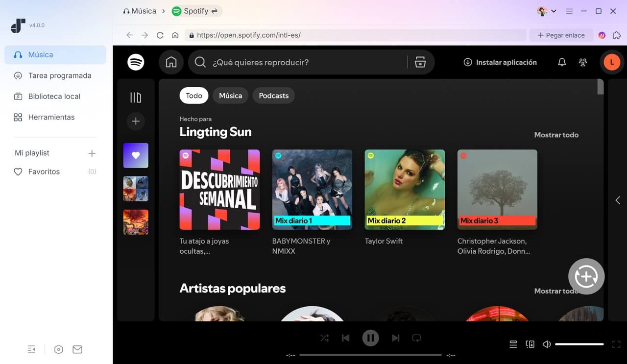Image resolution: width=627 pixels, height=364 pixels.
Task: Click the browser reload icon
Action: point(160,35)
